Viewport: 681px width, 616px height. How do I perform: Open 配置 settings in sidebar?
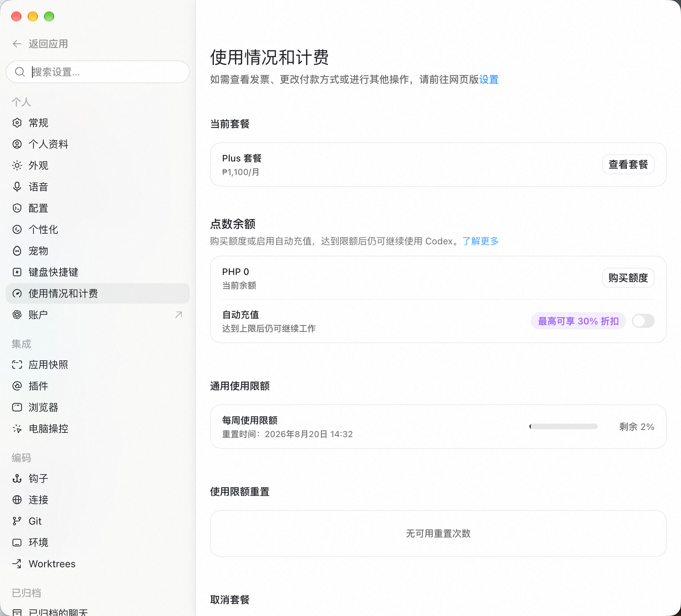click(98, 208)
